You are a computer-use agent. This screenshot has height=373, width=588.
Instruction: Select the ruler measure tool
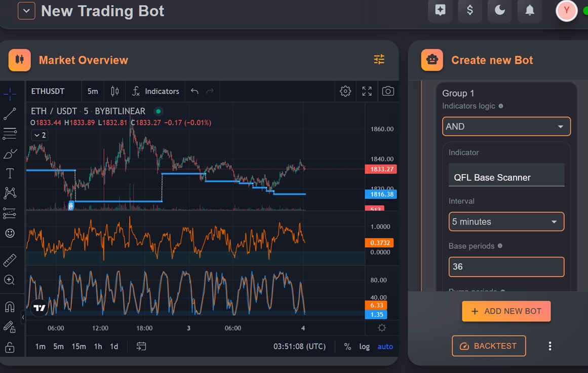click(10, 260)
